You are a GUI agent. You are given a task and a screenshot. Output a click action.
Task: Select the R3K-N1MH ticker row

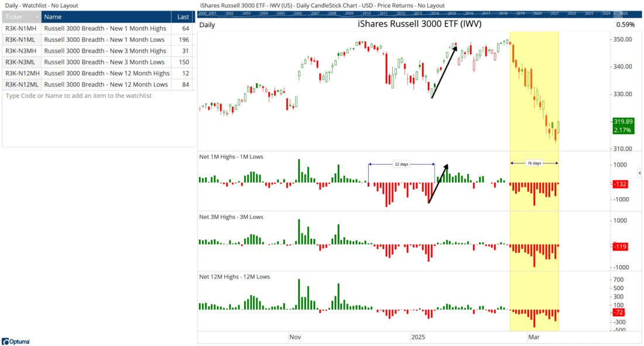(x=97, y=28)
